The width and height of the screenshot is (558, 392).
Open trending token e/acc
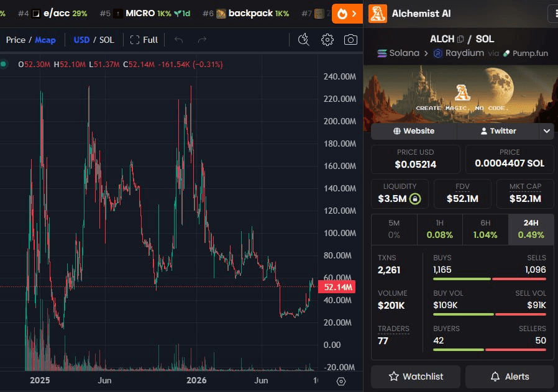(52, 14)
